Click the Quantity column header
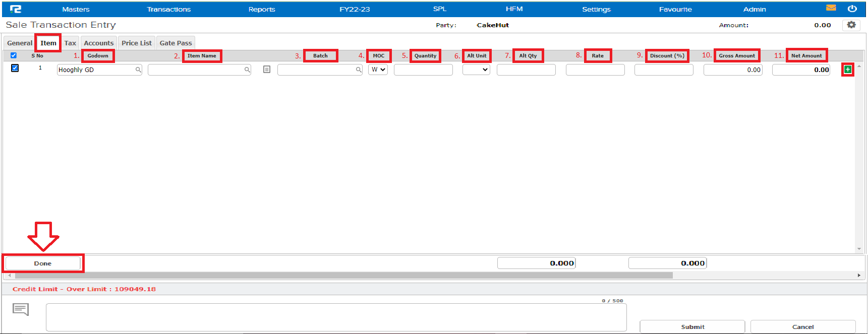868x334 pixels. 425,55
